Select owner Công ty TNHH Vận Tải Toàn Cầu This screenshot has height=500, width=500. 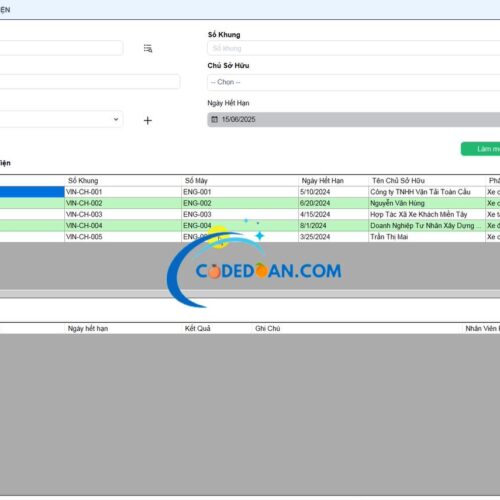[427, 192]
